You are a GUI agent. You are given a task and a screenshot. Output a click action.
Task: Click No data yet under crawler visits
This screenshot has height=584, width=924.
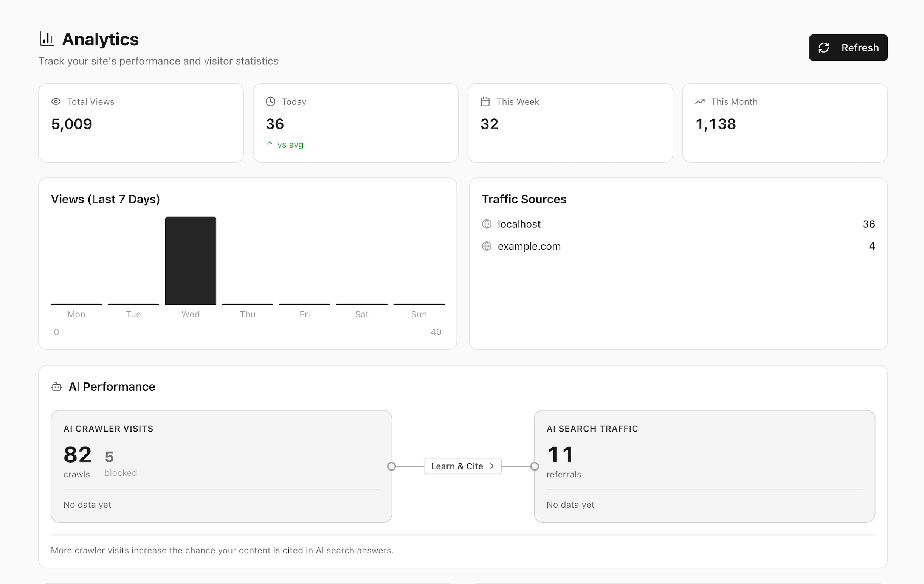coord(87,505)
